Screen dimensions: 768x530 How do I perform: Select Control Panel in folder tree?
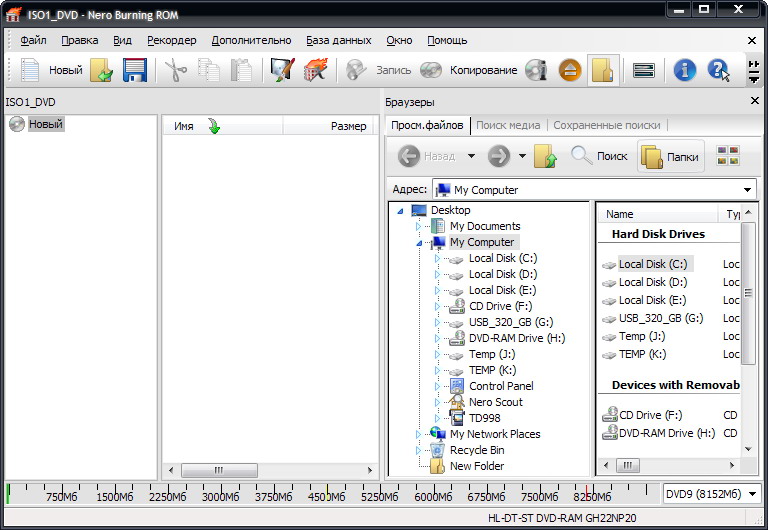[x=501, y=386]
